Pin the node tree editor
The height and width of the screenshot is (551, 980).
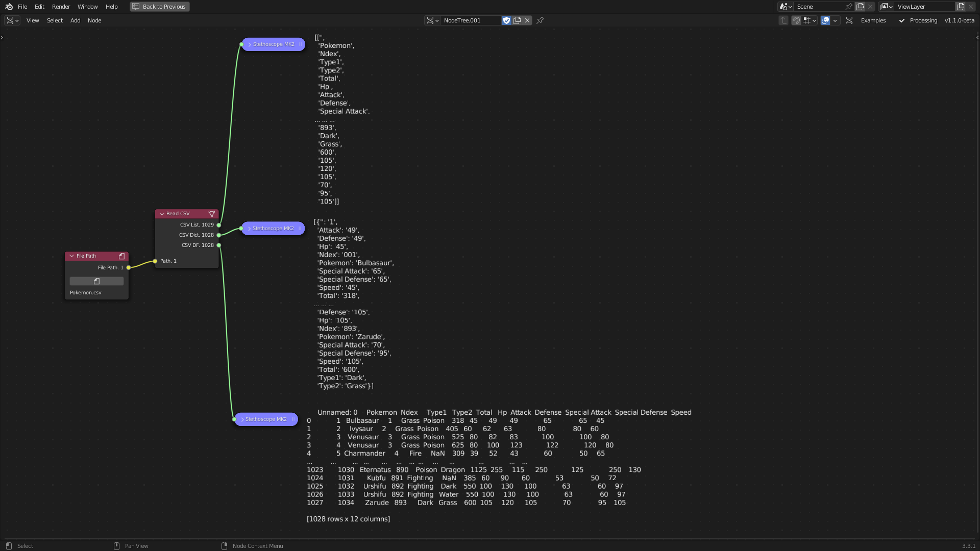click(x=540, y=20)
